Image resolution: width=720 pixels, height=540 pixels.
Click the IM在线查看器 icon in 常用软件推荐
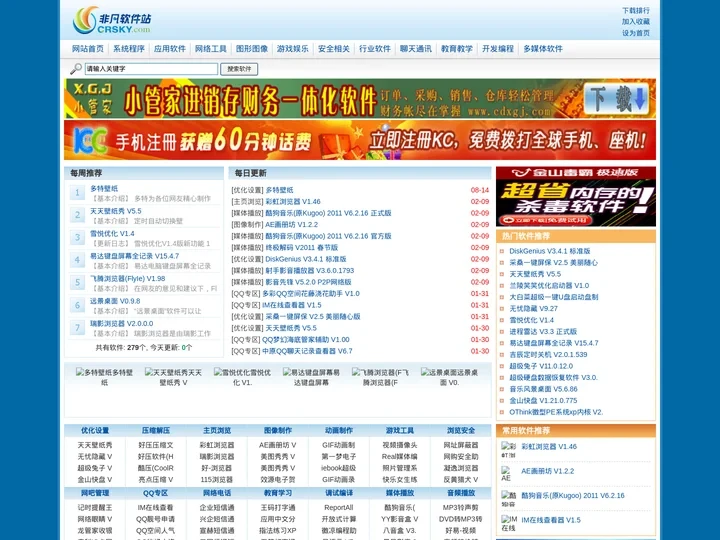click(x=509, y=523)
